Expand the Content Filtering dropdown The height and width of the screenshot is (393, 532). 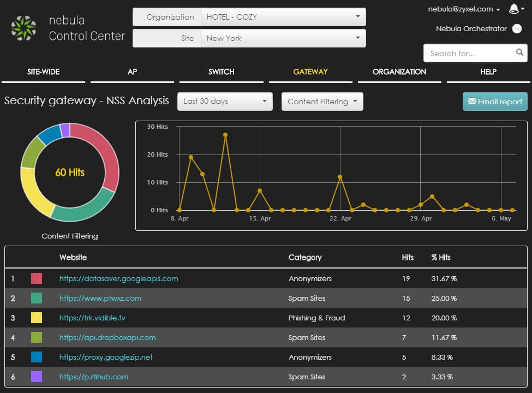pos(322,102)
